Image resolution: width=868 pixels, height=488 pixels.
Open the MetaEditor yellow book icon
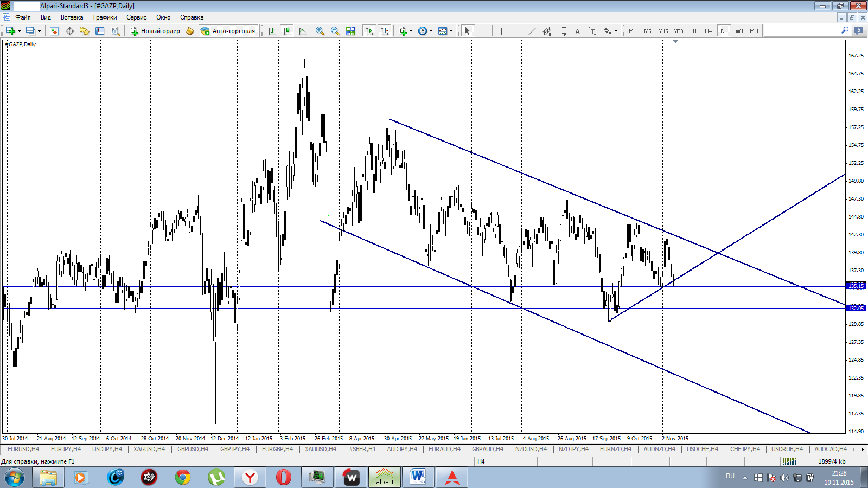click(189, 31)
